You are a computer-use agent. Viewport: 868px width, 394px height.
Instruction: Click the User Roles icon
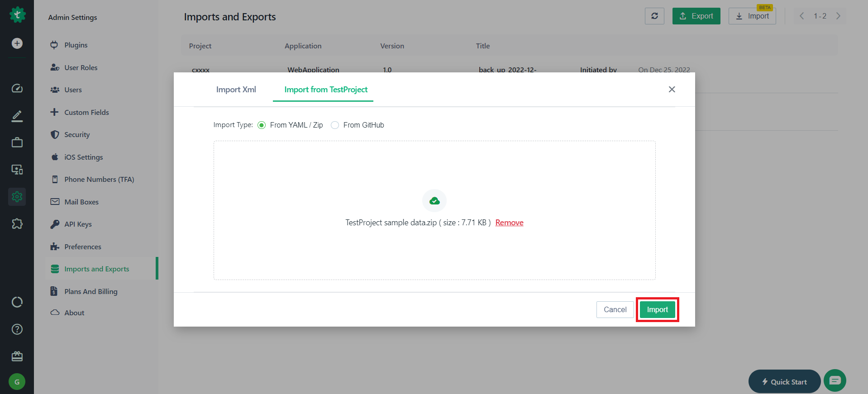coord(55,67)
